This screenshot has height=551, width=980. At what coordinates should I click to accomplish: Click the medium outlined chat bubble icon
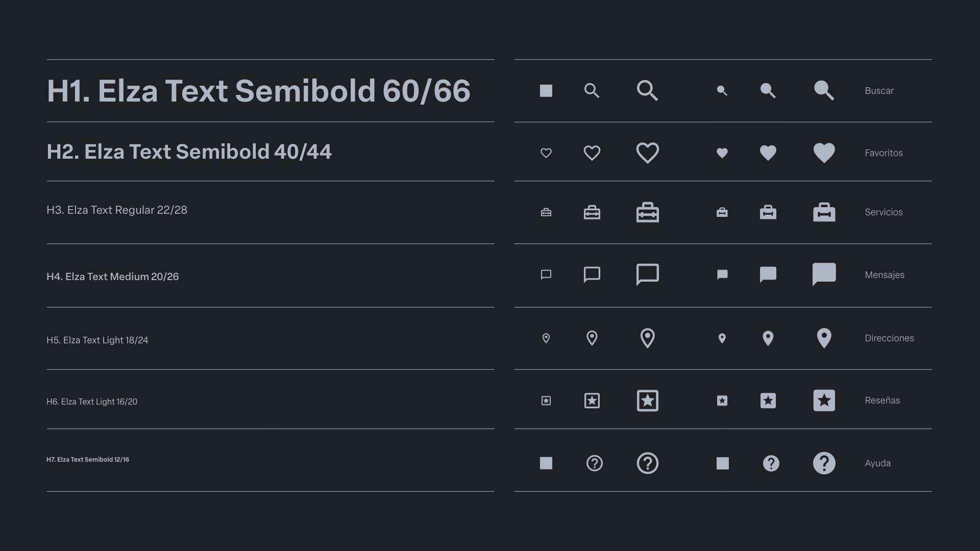coord(592,274)
